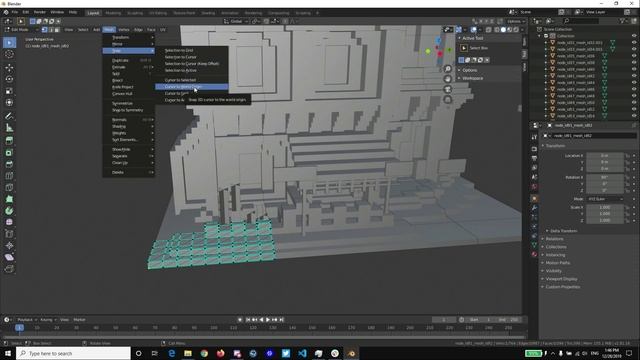Choose Cursor to Selected menu item
The image size is (640, 360).
pyautogui.click(x=180, y=80)
